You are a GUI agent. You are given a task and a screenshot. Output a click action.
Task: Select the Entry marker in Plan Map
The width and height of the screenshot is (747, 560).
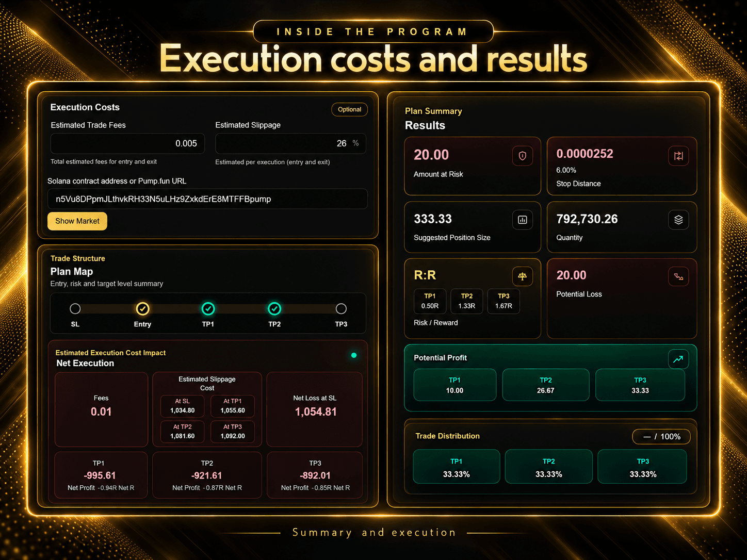142,309
